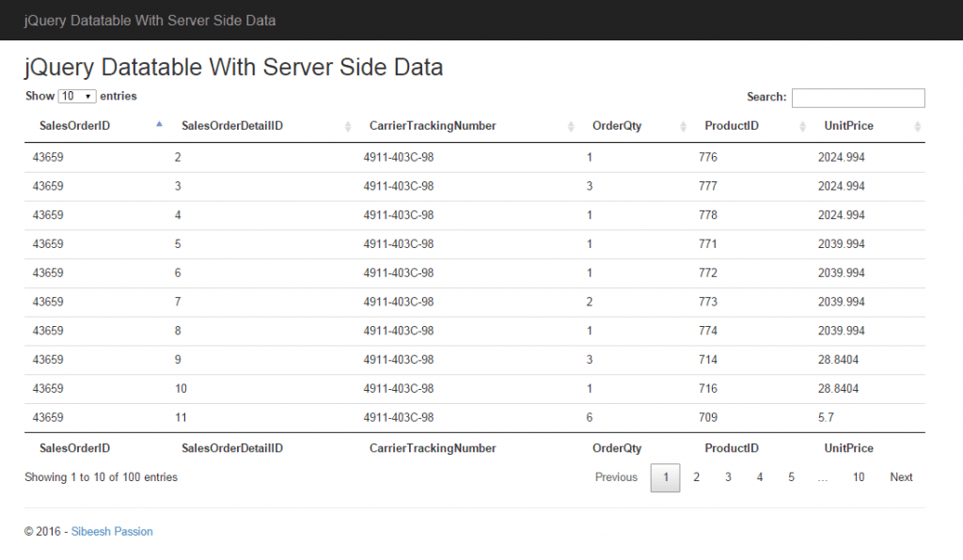Open the Sibeesh Passion link

111,531
